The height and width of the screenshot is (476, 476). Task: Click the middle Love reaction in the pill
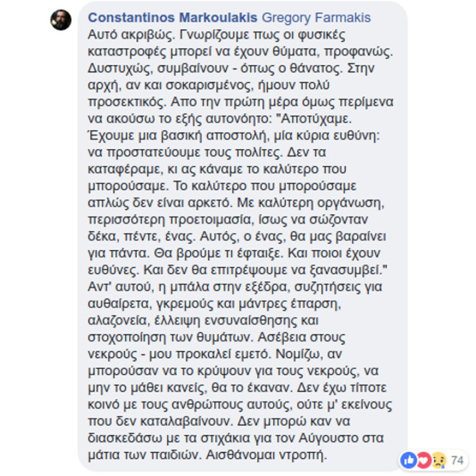click(423, 460)
